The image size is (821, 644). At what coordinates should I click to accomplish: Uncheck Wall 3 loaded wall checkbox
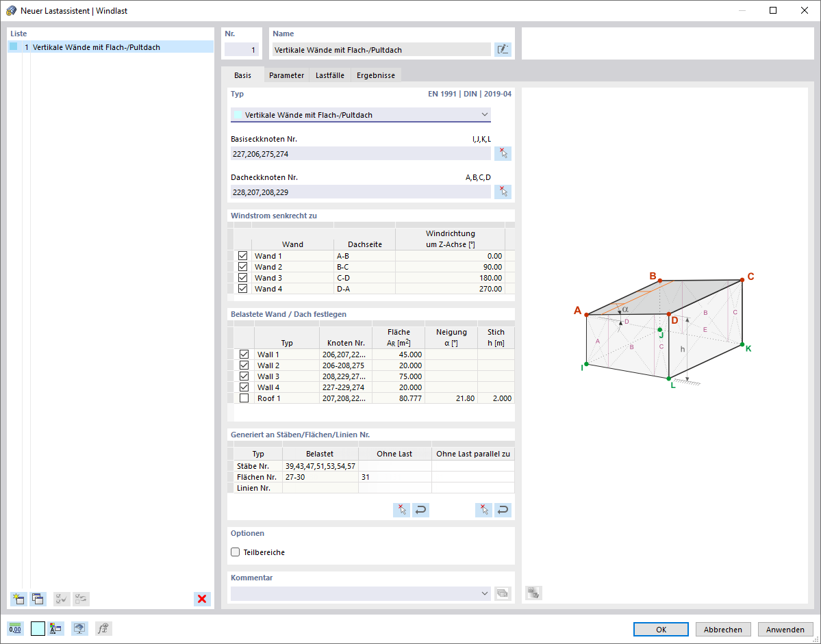coord(244,376)
